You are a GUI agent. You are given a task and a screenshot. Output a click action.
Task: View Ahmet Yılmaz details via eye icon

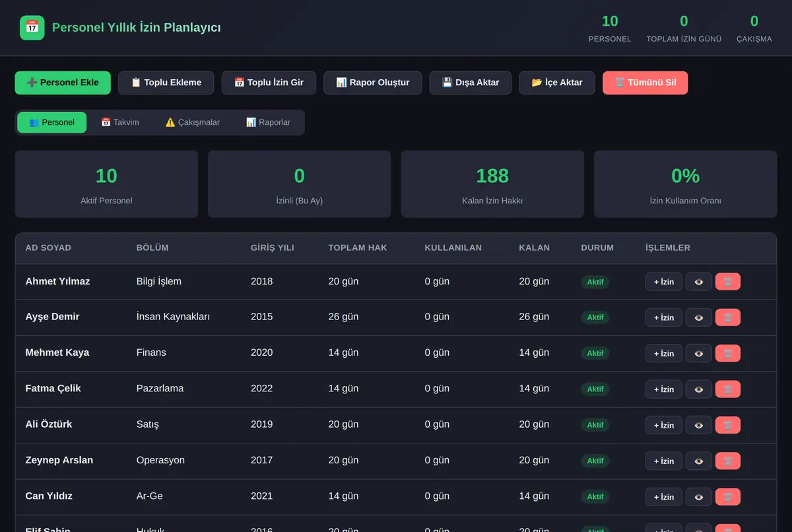pyautogui.click(x=699, y=282)
